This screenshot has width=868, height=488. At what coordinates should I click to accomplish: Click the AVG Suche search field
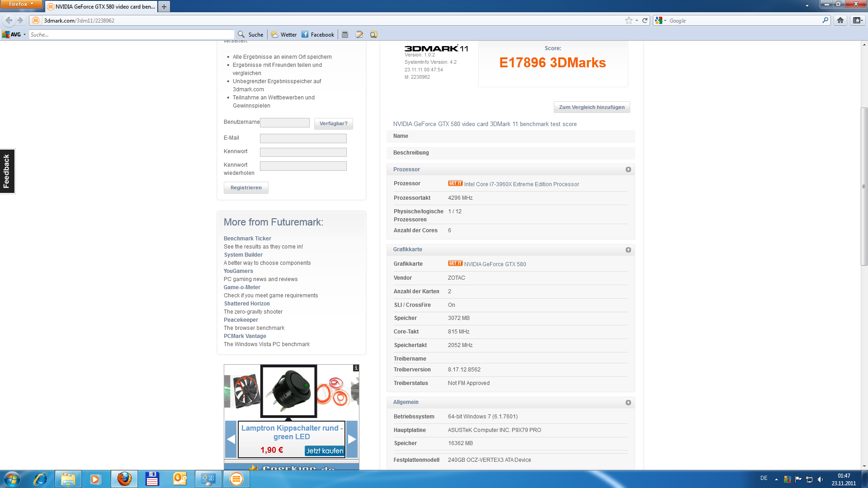[x=132, y=34]
